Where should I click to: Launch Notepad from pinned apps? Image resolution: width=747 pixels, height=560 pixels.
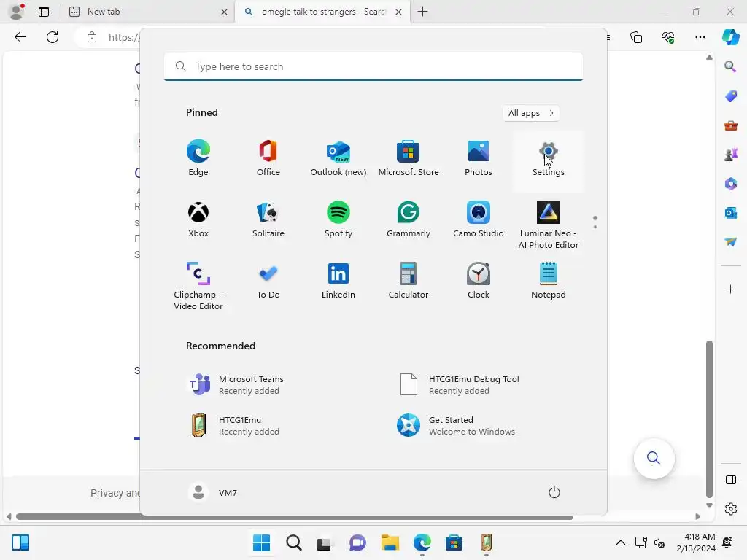click(x=549, y=281)
